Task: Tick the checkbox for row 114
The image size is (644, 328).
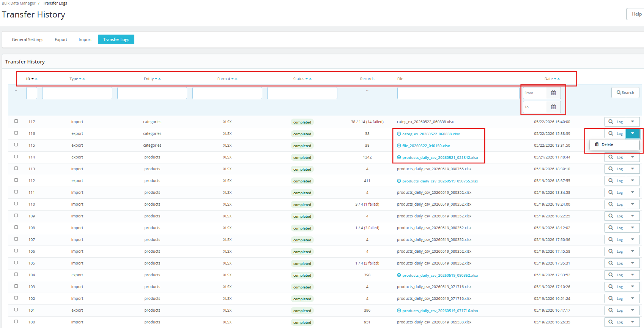Action: 16,157
